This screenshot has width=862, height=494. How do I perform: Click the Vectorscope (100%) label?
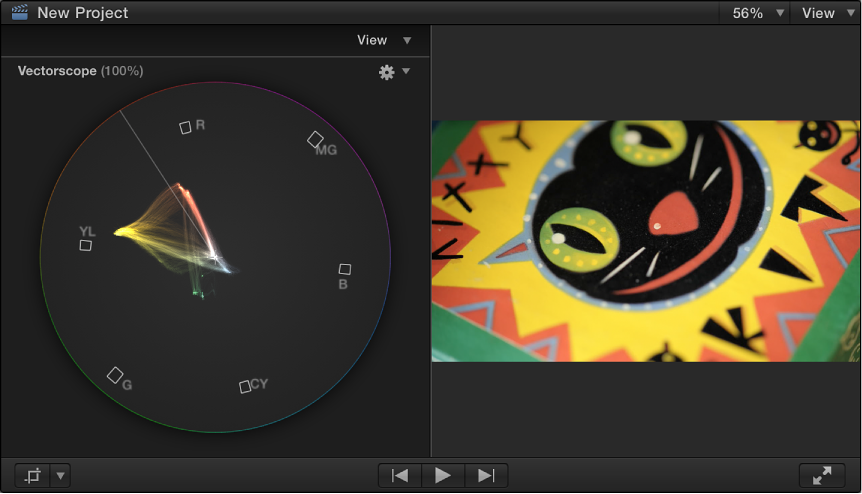point(80,71)
